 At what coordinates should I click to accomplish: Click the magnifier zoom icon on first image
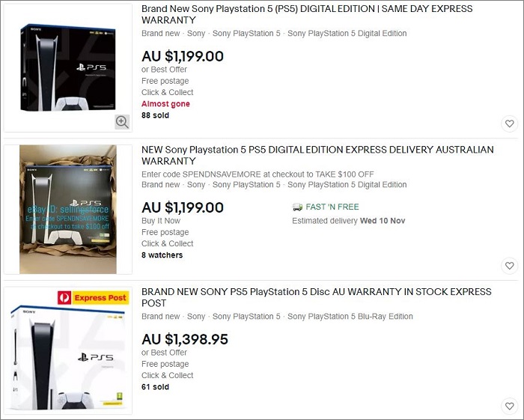pos(122,121)
